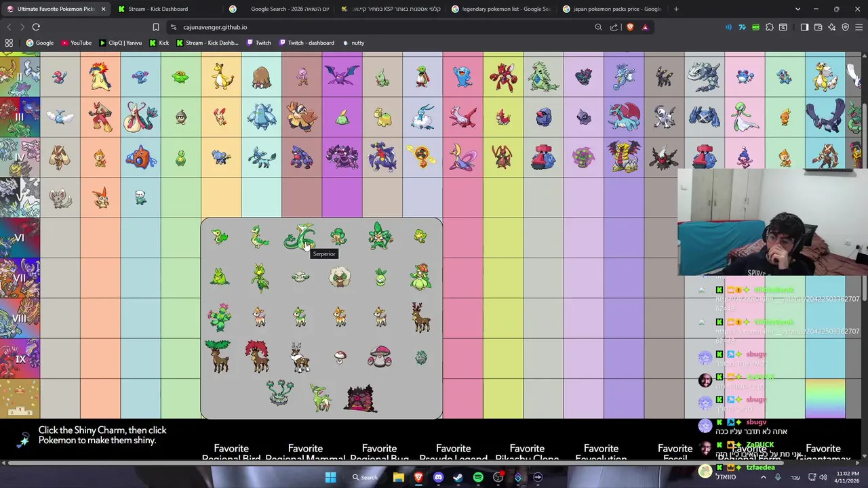
Task: Open Discord from the taskbar
Action: coord(438,477)
